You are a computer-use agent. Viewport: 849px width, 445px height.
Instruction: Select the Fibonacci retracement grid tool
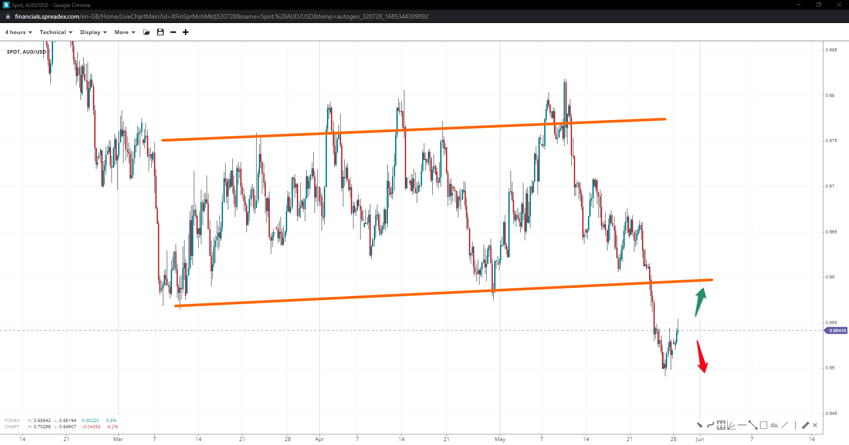coord(721,425)
